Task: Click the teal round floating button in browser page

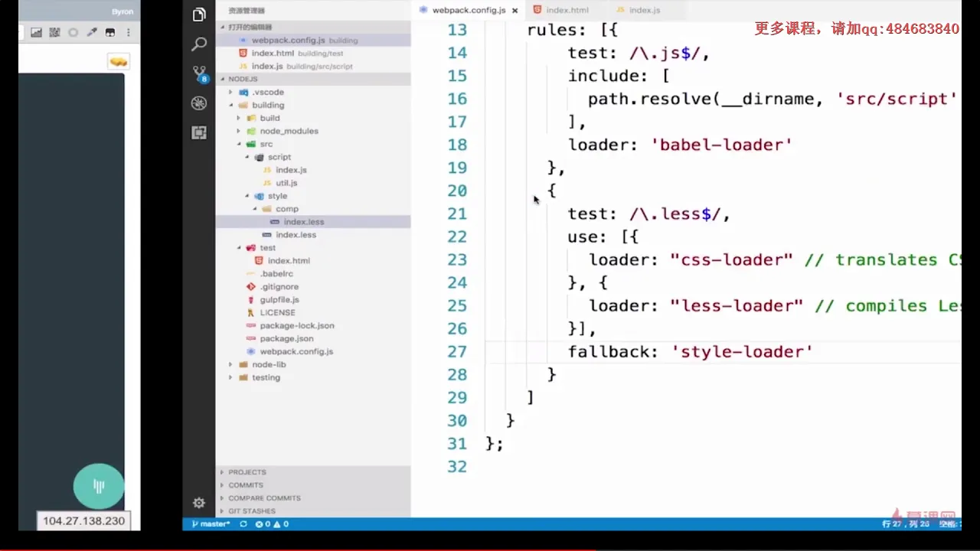Action: point(99,487)
